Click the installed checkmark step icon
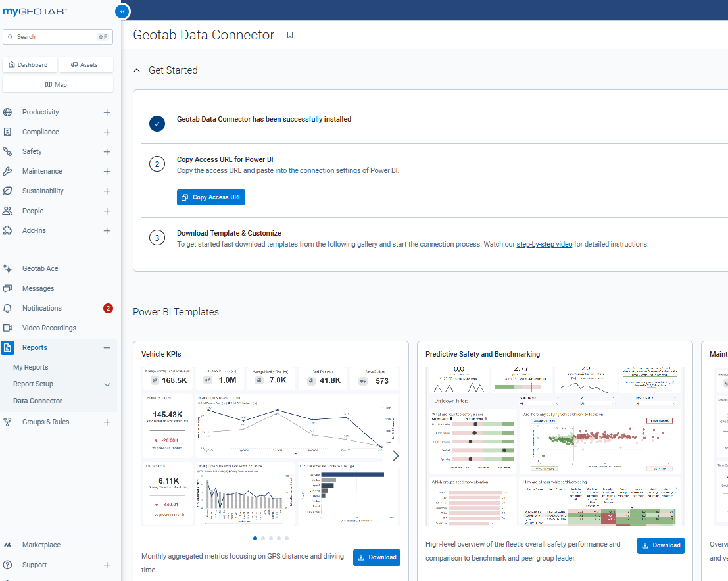Viewport: 728px width, 581px height. pyautogui.click(x=157, y=124)
